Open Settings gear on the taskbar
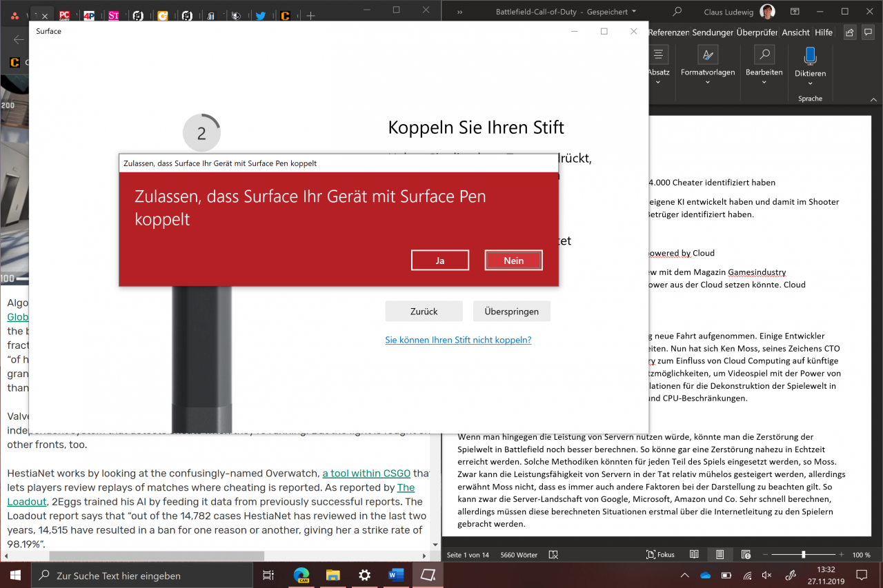This screenshot has height=588, width=883. coord(364,575)
